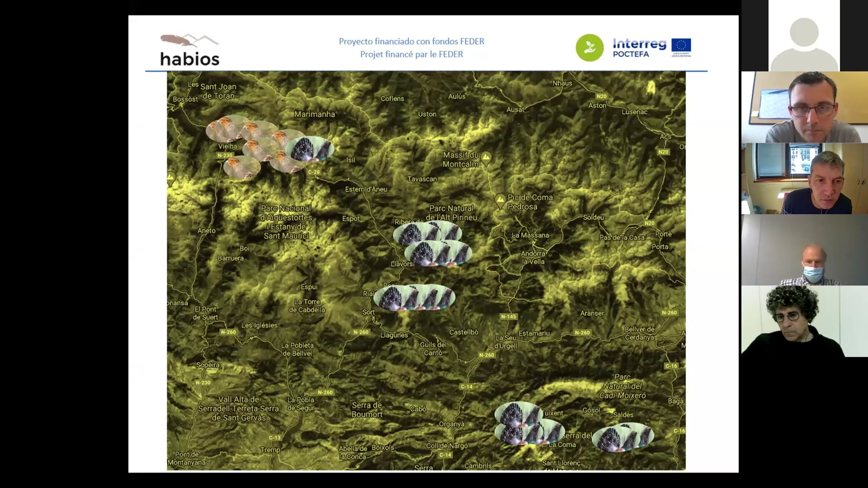868x488 pixels.
Task: Click the N-260 shield near Llagunes
Action: tap(361, 332)
